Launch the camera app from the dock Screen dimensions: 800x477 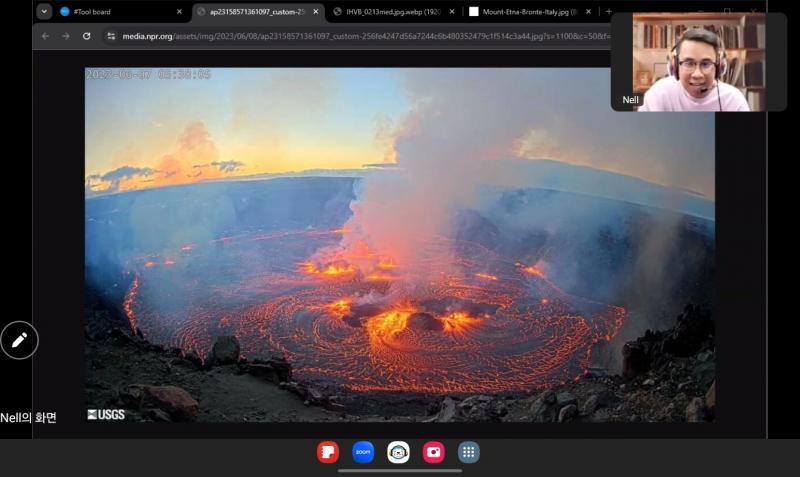pos(433,452)
